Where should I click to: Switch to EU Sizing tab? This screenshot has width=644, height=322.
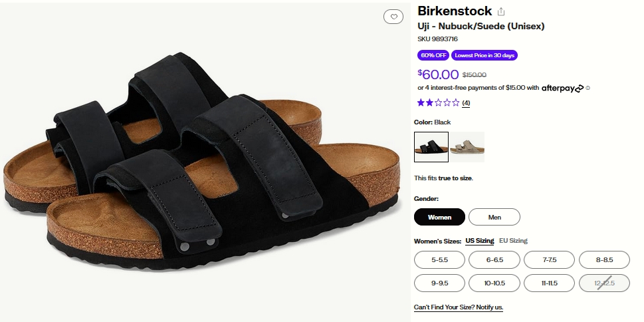[513, 241]
